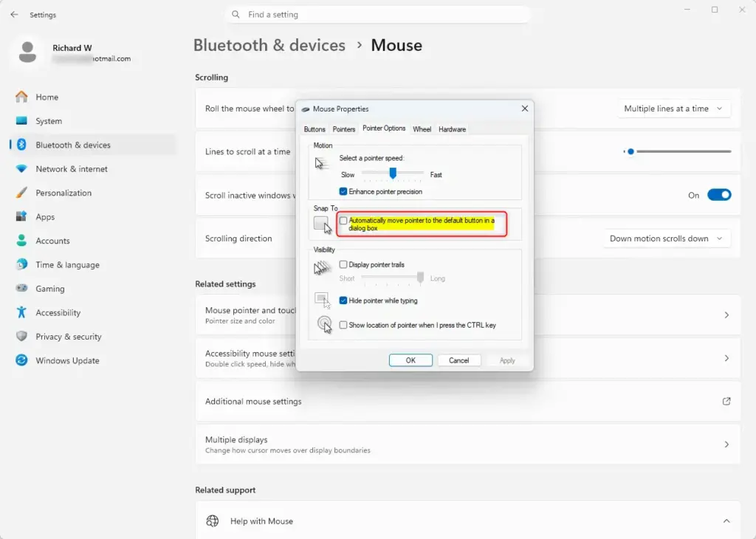
Task: Close the Mouse Properties dialog
Action: 525,109
